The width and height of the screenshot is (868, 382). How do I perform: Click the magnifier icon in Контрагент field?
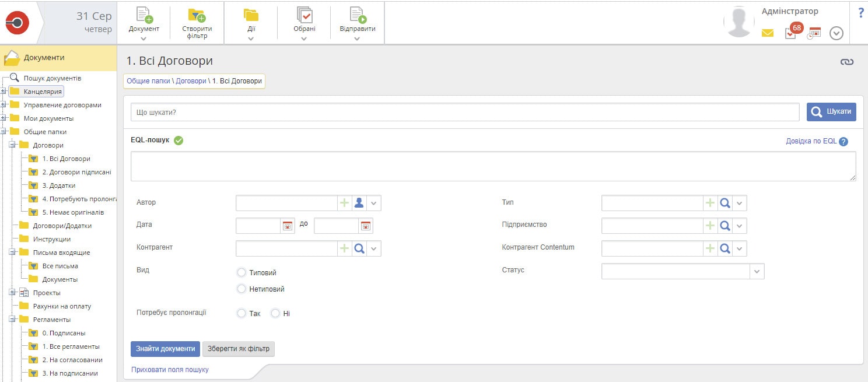359,248
